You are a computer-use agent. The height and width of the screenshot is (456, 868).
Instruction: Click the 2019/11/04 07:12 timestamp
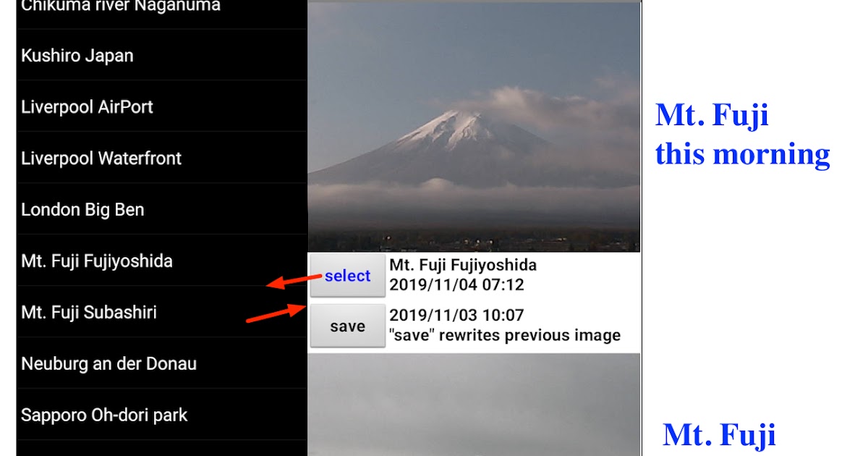[x=456, y=285]
